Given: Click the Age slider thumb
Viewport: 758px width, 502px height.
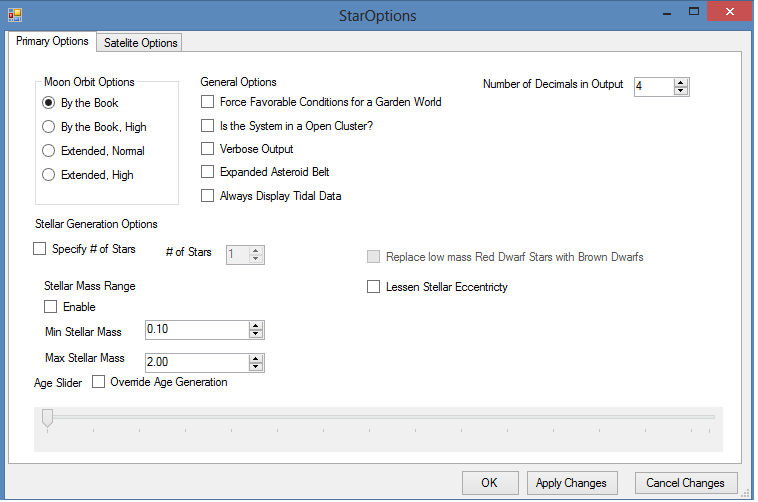Looking at the screenshot, I should 46,419.
